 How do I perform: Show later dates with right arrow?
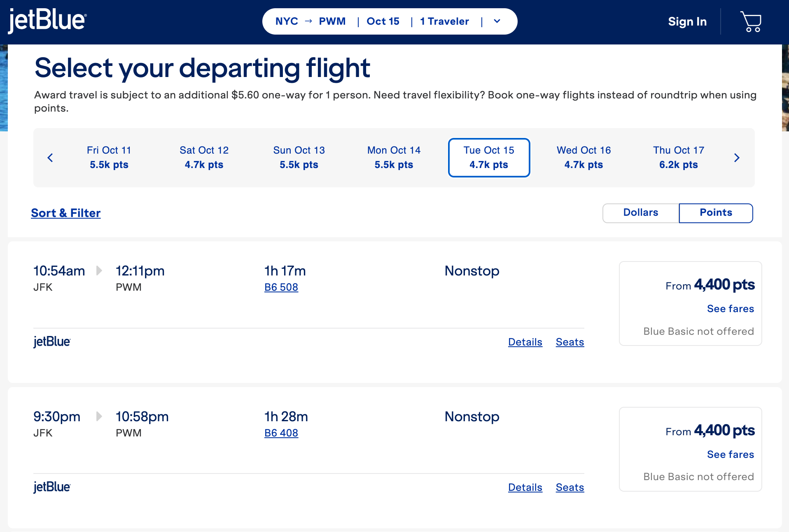click(x=737, y=158)
